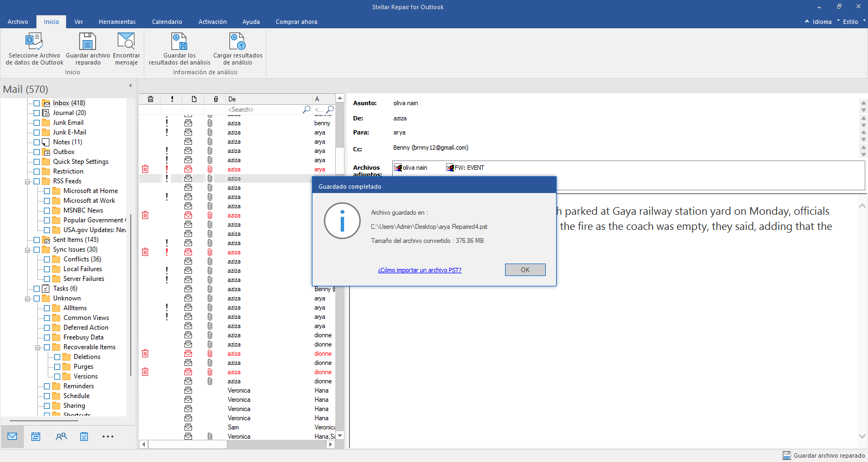
Task: Check the Reminders checkbox
Action: coord(47,386)
